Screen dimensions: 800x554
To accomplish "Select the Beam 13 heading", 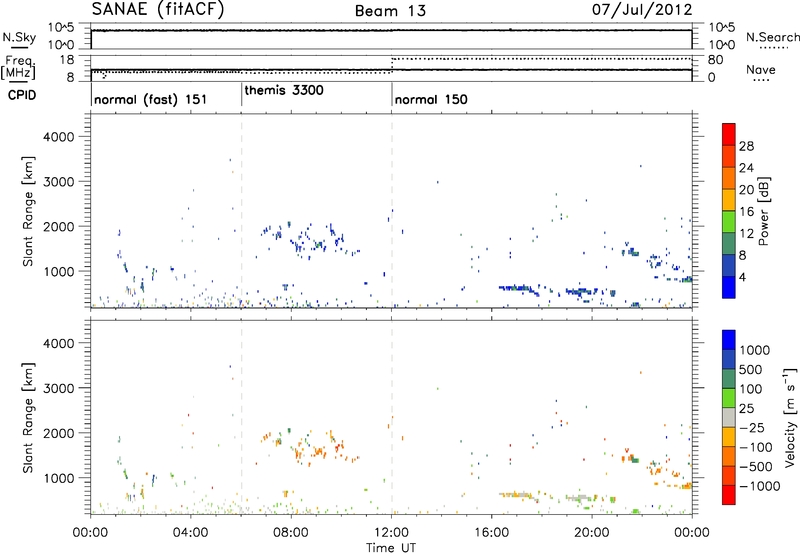I will [390, 11].
